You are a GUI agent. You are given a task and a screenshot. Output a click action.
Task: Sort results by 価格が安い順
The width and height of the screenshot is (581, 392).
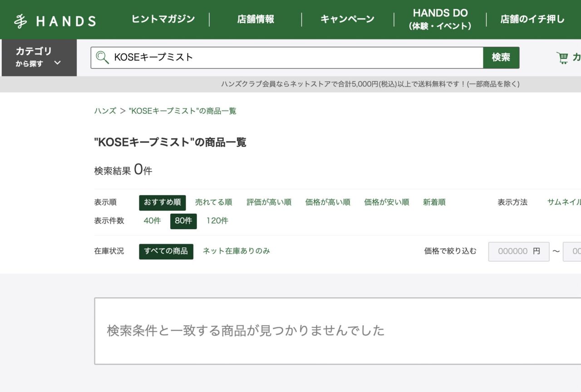coord(387,202)
